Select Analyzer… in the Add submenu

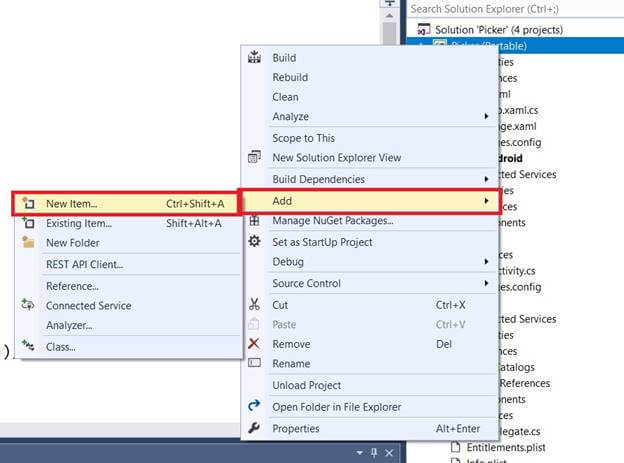[x=128, y=325]
